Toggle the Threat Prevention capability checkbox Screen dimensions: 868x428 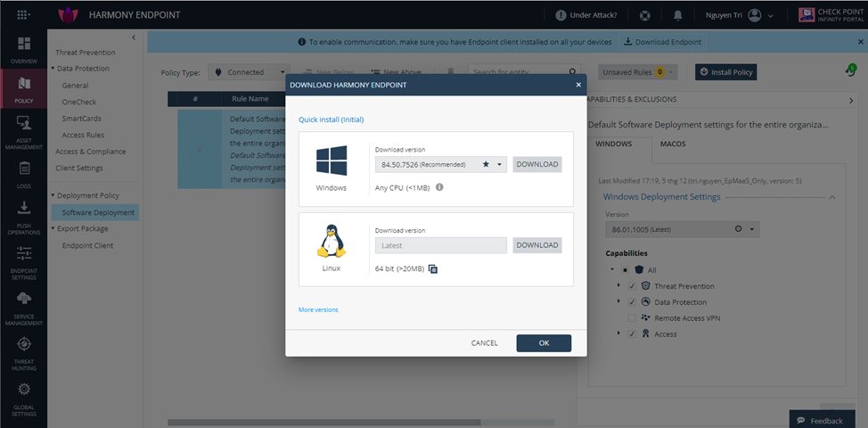point(632,286)
